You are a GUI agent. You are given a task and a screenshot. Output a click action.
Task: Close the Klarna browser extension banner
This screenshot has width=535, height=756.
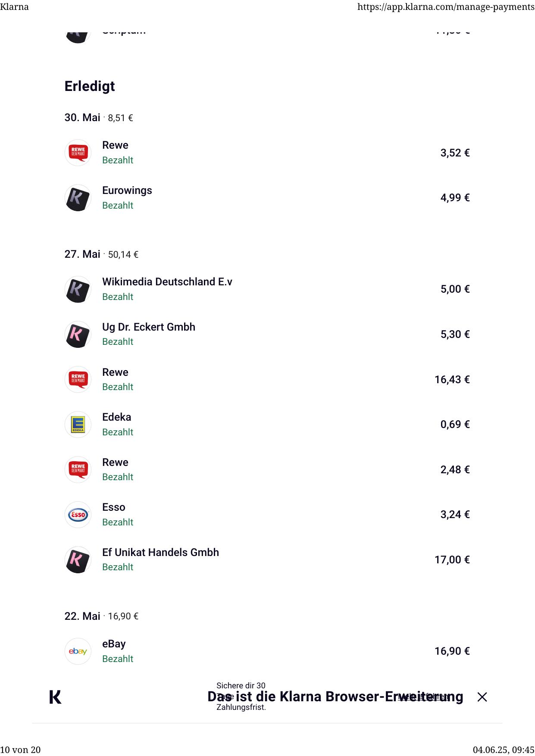482,697
